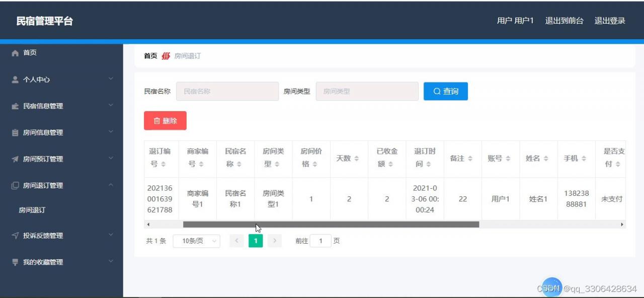This screenshot has height=298, width=644.
Task: Open the 10条/页 page size dropdown
Action: pos(196,241)
